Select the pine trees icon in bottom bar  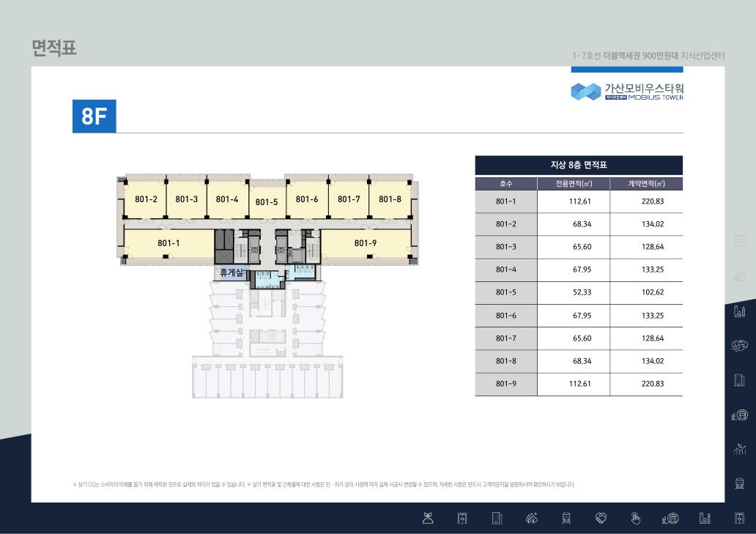tap(533, 519)
